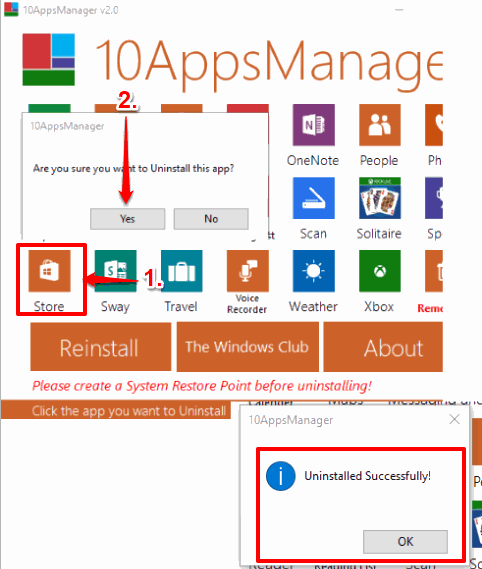This screenshot has width=482, height=569.
Task: Pick the Voice Recorder app tile
Action: pos(248,271)
